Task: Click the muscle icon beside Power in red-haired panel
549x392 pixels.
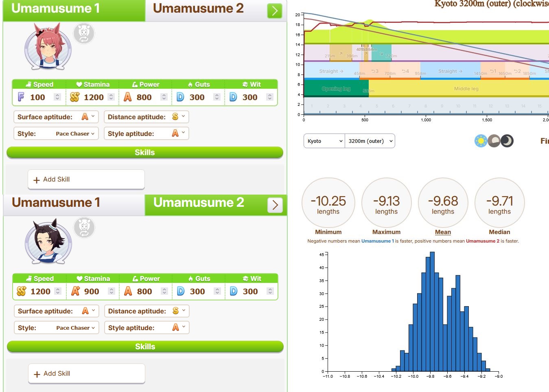Action: 135,84
